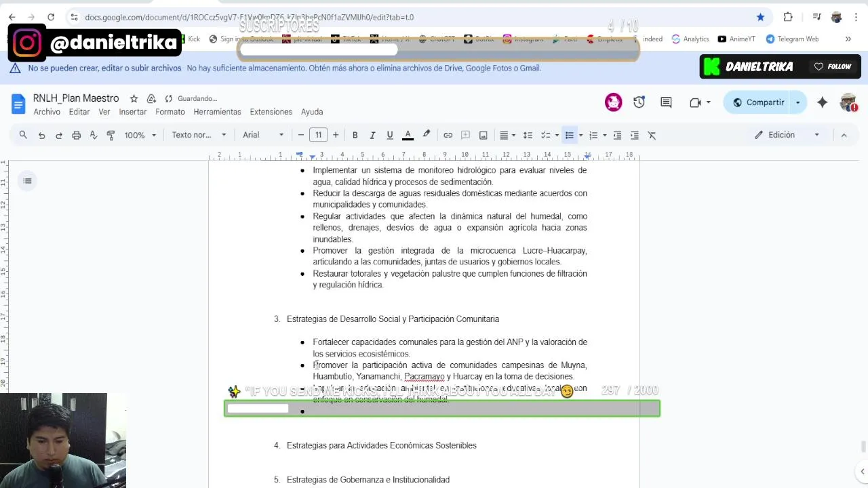Open the highlight color picker
The height and width of the screenshot is (488, 868).
click(426, 135)
